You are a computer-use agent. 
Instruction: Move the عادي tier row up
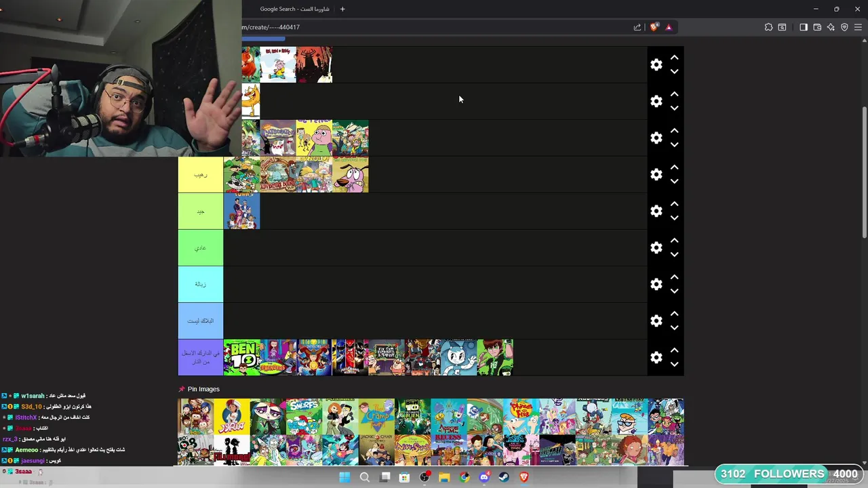[674, 241]
